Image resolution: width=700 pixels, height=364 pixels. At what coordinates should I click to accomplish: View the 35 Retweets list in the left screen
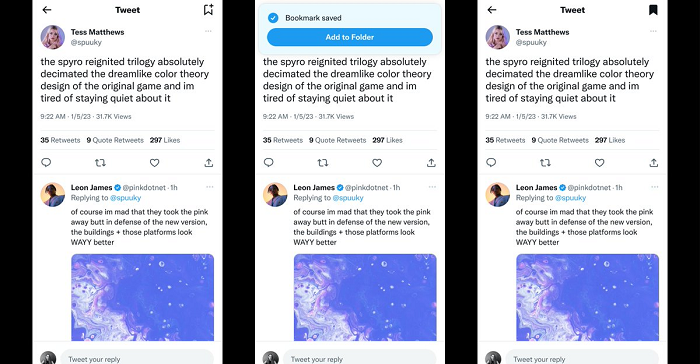point(60,140)
